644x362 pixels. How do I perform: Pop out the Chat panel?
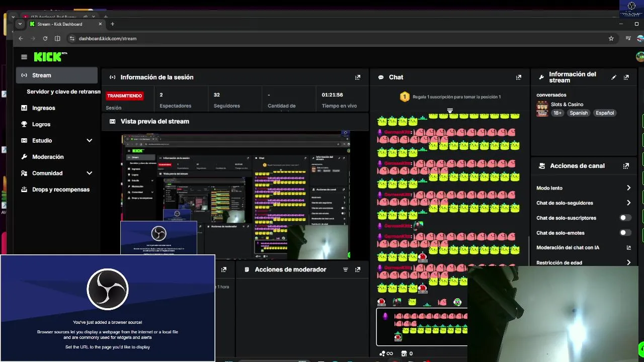coord(519,77)
